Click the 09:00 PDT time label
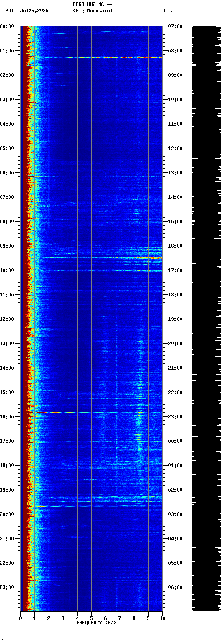Viewport: 224px width, 644px height. tap(7, 246)
